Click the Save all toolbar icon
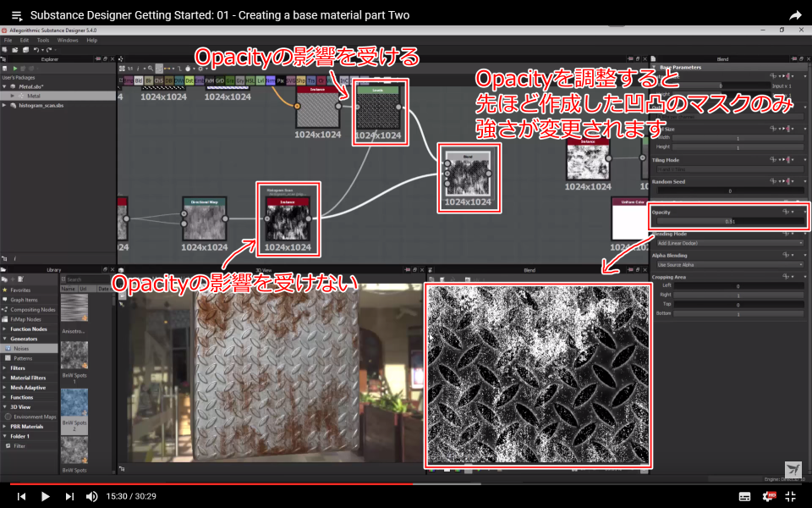 25,50
